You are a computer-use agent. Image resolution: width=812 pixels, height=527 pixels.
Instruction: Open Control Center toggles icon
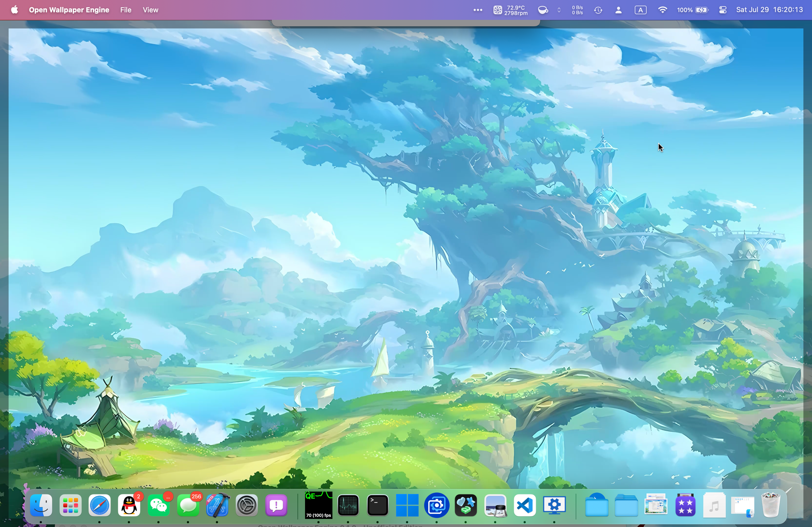(x=723, y=10)
